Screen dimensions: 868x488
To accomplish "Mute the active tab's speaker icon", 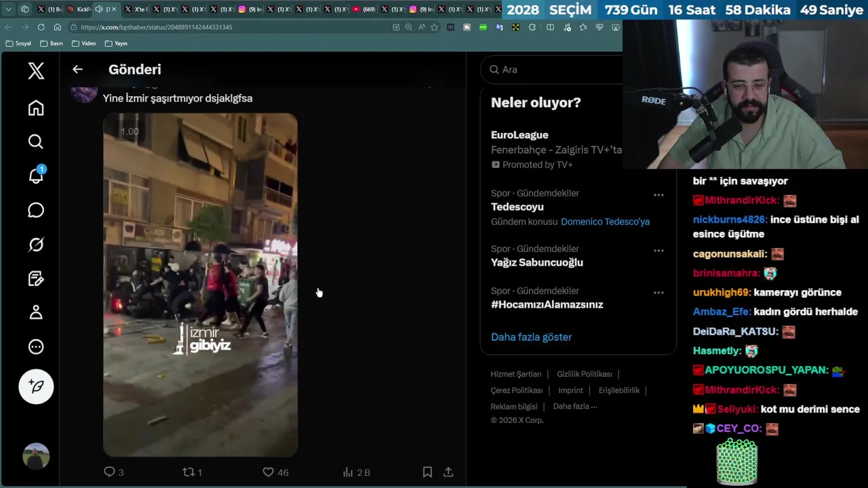I will point(99,9).
